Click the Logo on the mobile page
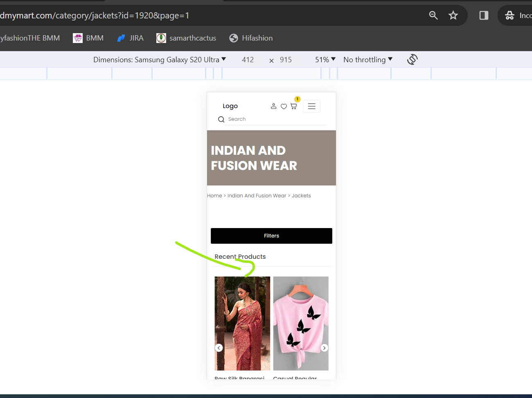 click(230, 106)
